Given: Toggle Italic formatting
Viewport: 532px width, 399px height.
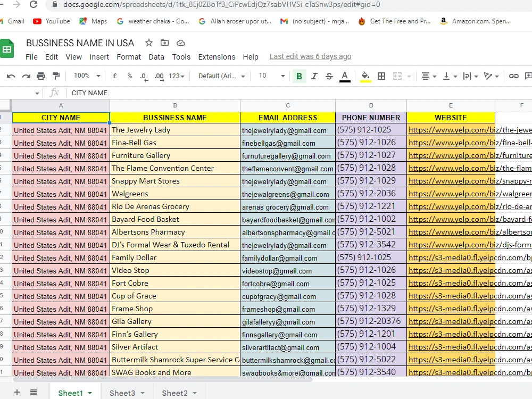Looking at the screenshot, I should click(314, 76).
